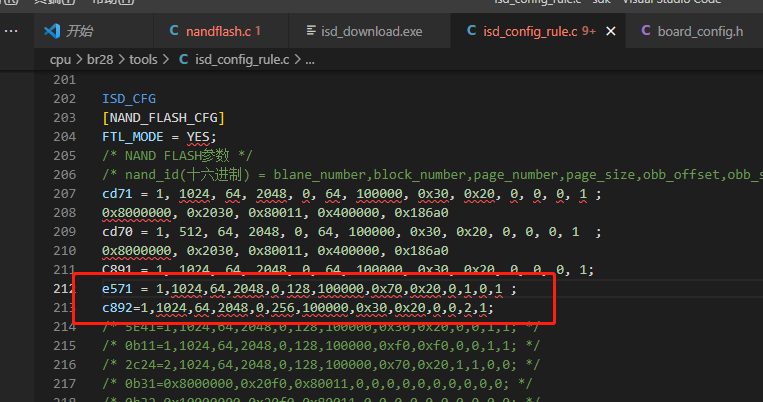Click the cd71 identifier on line 207
This screenshot has height=402, width=763.
point(117,194)
